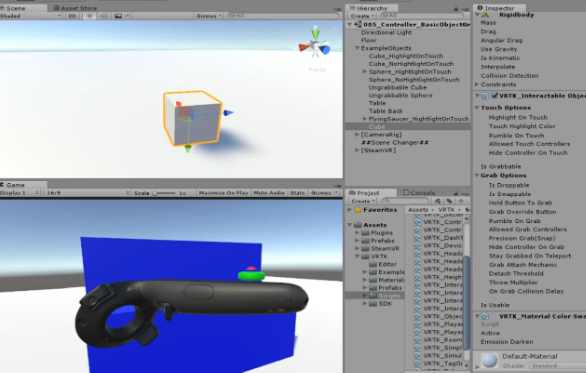Select the Hierarchy tab
586x373 pixels.
(x=371, y=8)
